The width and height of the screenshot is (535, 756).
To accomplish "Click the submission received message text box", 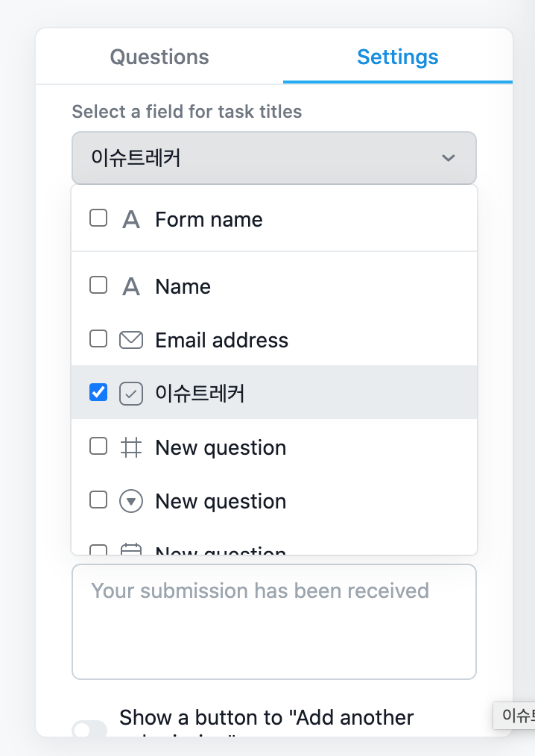I will pos(273,621).
